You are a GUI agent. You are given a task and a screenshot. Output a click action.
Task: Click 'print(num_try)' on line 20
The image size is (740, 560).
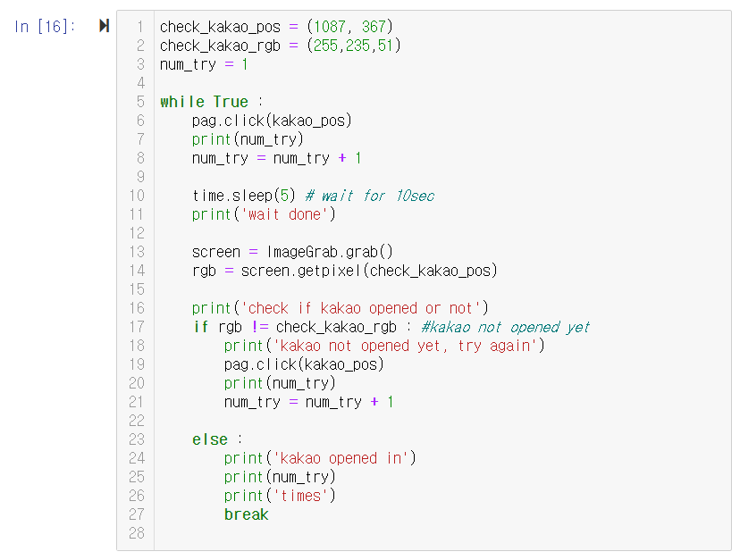click(280, 383)
